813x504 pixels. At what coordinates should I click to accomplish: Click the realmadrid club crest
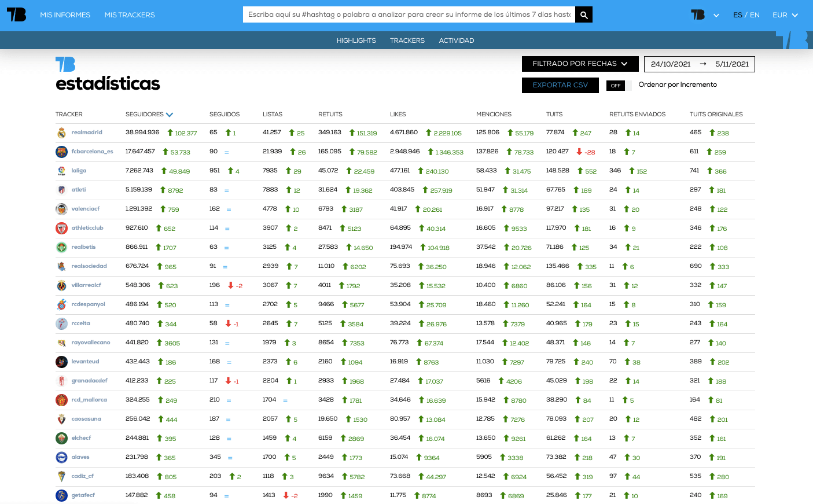tap(61, 133)
